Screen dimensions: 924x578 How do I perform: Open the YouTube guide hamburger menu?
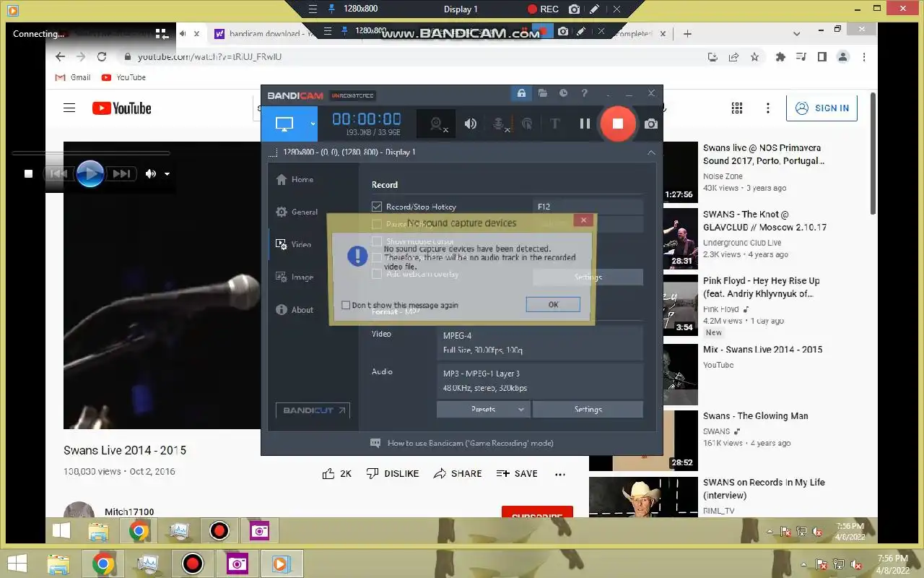(69, 108)
